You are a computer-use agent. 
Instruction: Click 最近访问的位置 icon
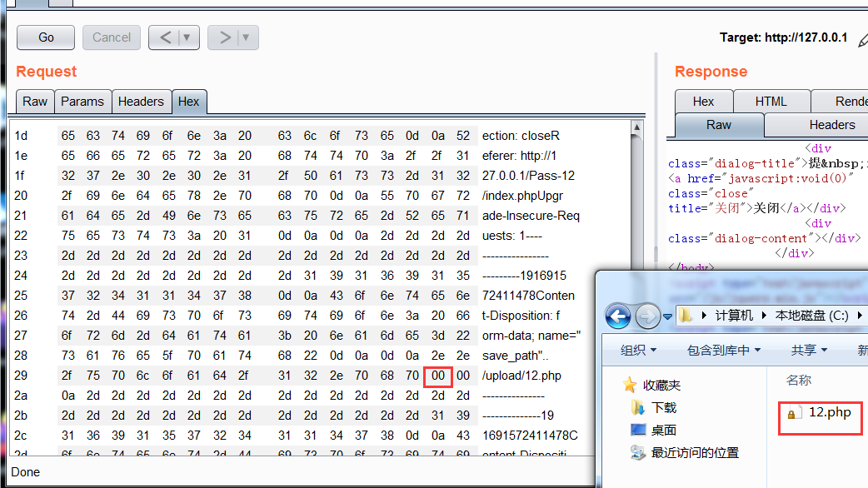click(638, 452)
